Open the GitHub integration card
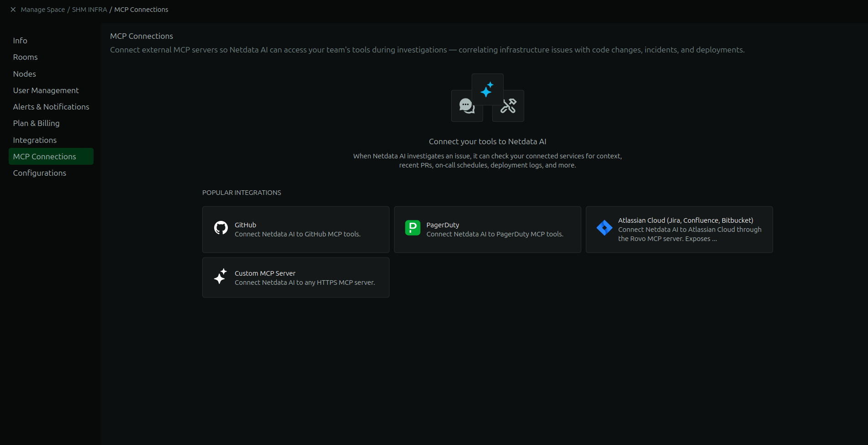This screenshot has height=445, width=868. pos(296,230)
